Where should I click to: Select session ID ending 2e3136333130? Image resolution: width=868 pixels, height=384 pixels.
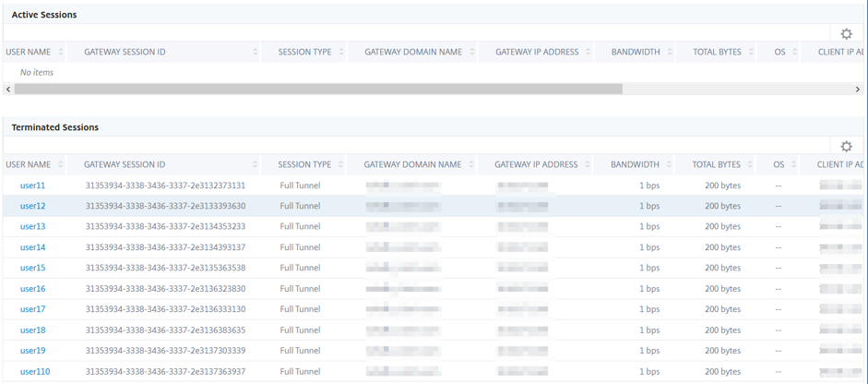pyautogui.click(x=165, y=309)
